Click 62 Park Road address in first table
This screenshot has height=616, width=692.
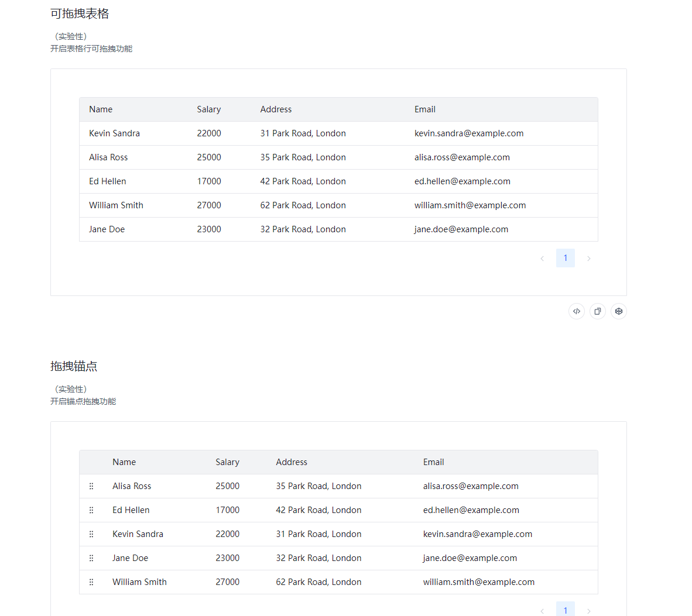pos(303,205)
